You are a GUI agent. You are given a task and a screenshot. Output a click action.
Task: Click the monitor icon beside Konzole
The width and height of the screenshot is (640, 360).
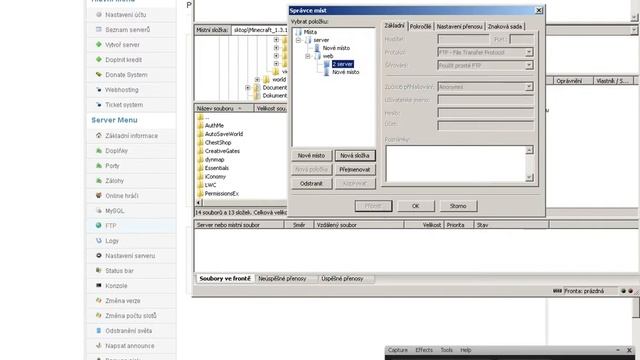click(x=99, y=286)
